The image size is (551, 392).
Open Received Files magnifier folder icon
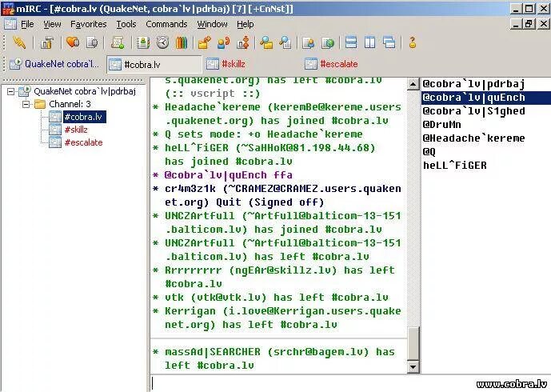pos(266,43)
